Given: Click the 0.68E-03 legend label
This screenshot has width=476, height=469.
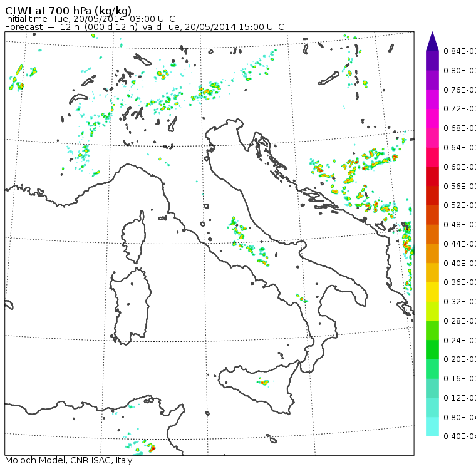Looking at the screenshot, I should (460, 128).
